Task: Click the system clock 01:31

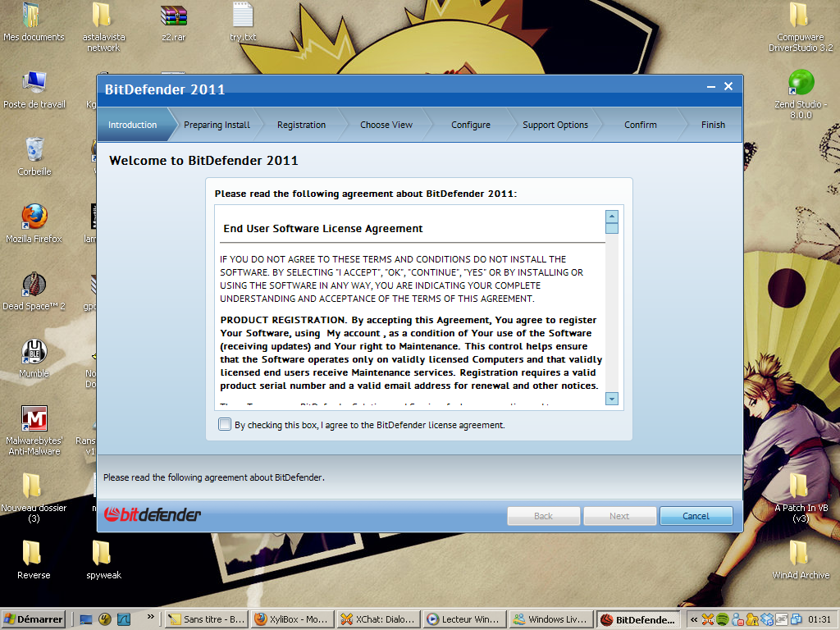Action: pyautogui.click(x=819, y=619)
